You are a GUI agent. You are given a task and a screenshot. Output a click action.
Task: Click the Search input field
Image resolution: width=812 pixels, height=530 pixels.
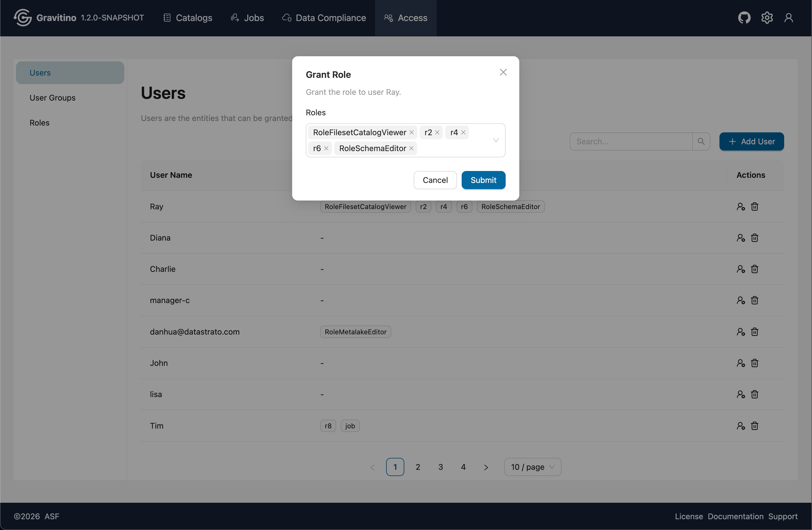(x=631, y=141)
